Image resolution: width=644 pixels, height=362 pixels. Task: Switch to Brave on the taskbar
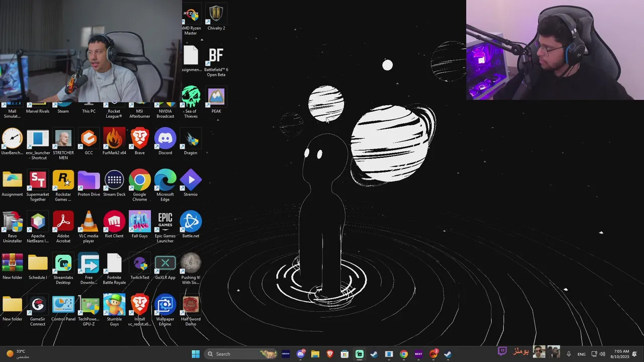330,354
